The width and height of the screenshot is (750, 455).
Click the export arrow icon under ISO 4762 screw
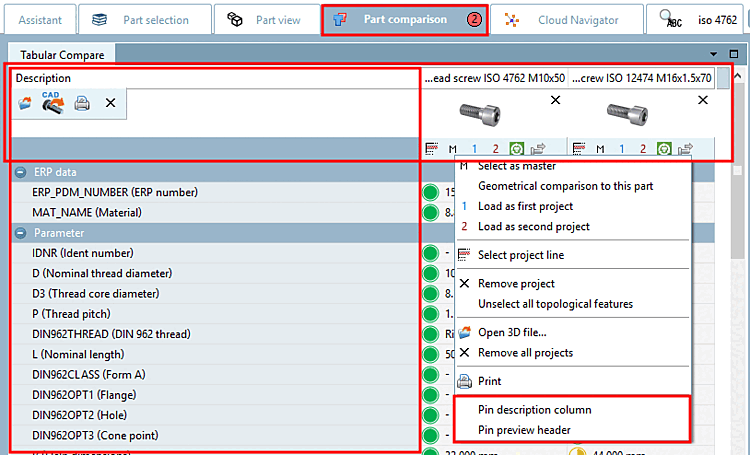tap(538, 149)
